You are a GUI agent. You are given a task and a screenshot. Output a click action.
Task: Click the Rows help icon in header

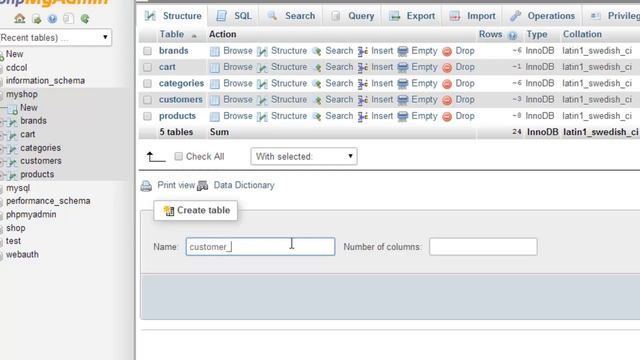click(x=512, y=36)
